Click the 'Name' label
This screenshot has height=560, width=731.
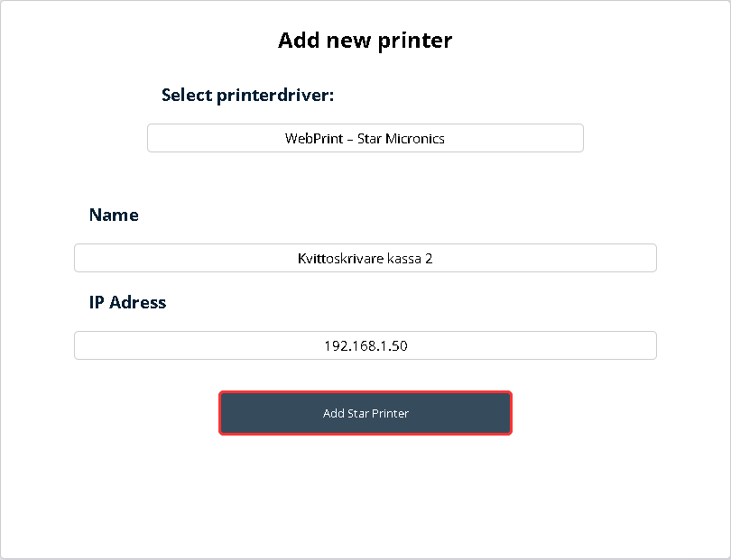pos(114,215)
